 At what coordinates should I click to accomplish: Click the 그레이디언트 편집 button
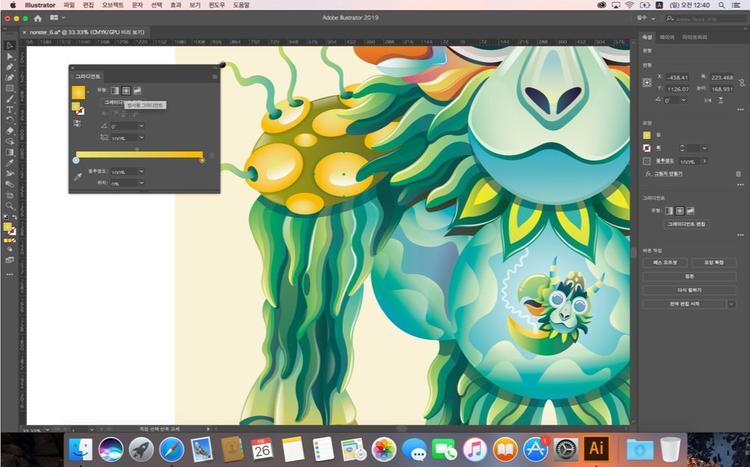click(x=686, y=224)
